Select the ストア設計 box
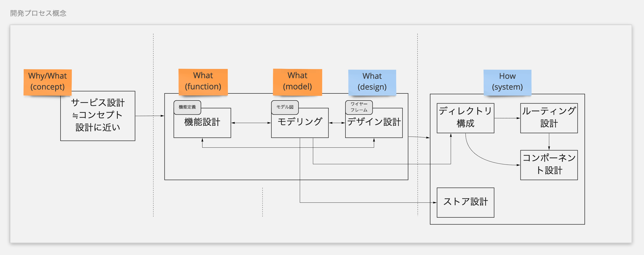The height and width of the screenshot is (255, 644). 465,202
